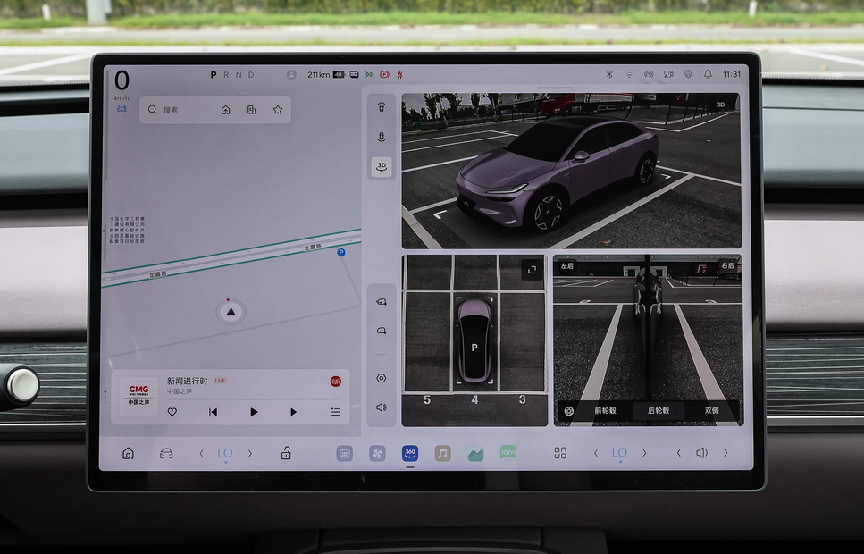The width and height of the screenshot is (864, 554).
Task: Tap the 211 km range indicator
Action: pyautogui.click(x=318, y=74)
